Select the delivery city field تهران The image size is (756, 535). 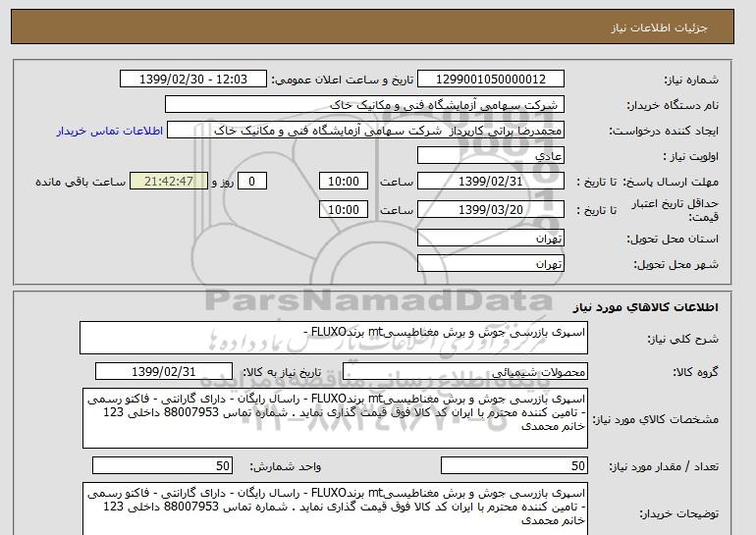point(491,264)
